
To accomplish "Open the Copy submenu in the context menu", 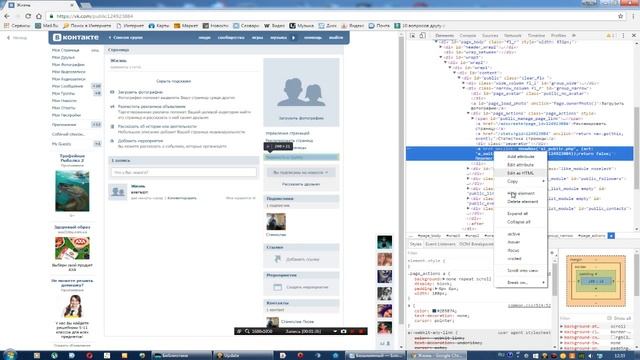I will 520,181.
